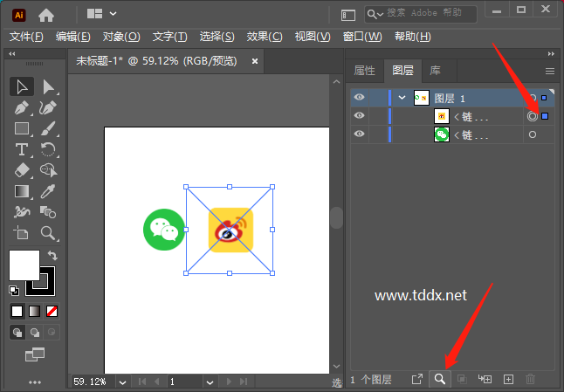564x392 pixels.
Task: Enable Draw Normal mode
Action: tap(17, 333)
